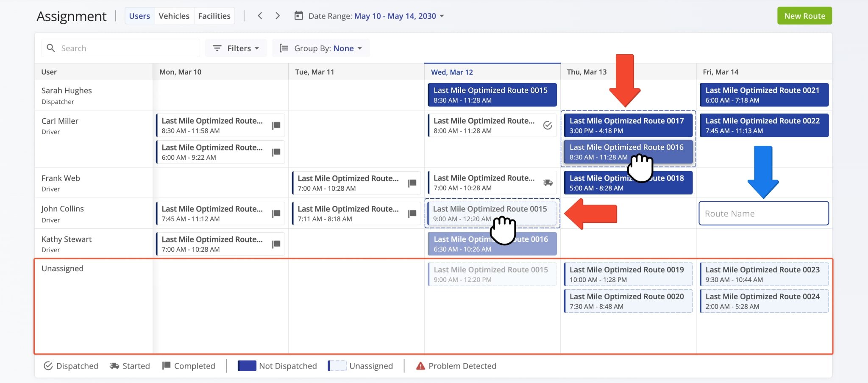Click the Unassigned row label
The width and height of the screenshot is (868, 383).
pos(62,268)
